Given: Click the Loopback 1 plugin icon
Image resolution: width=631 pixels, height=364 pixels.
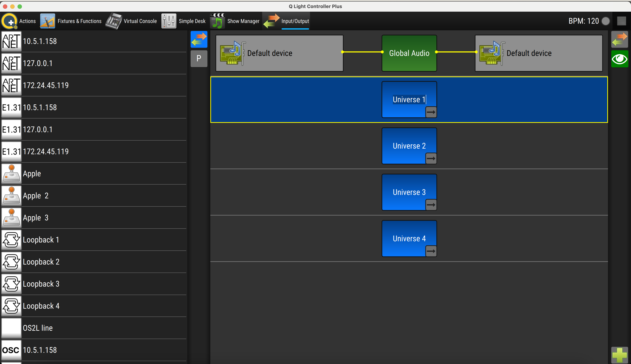Looking at the screenshot, I should coord(11,240).
